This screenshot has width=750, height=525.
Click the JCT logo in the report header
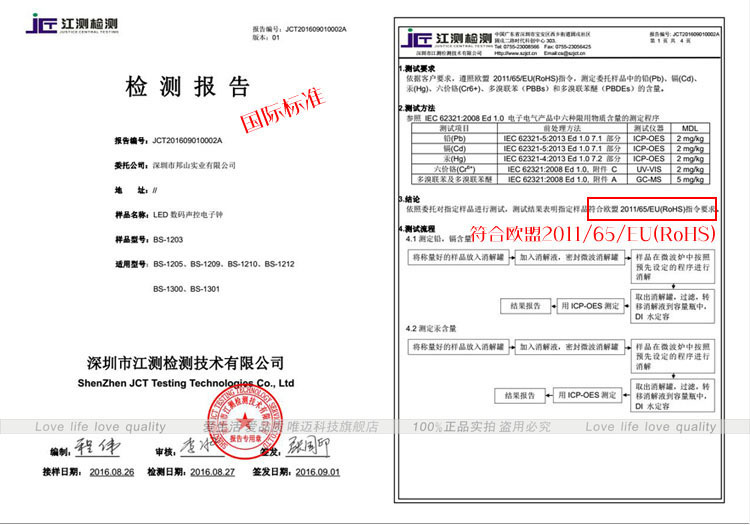(x=447, y=38)
